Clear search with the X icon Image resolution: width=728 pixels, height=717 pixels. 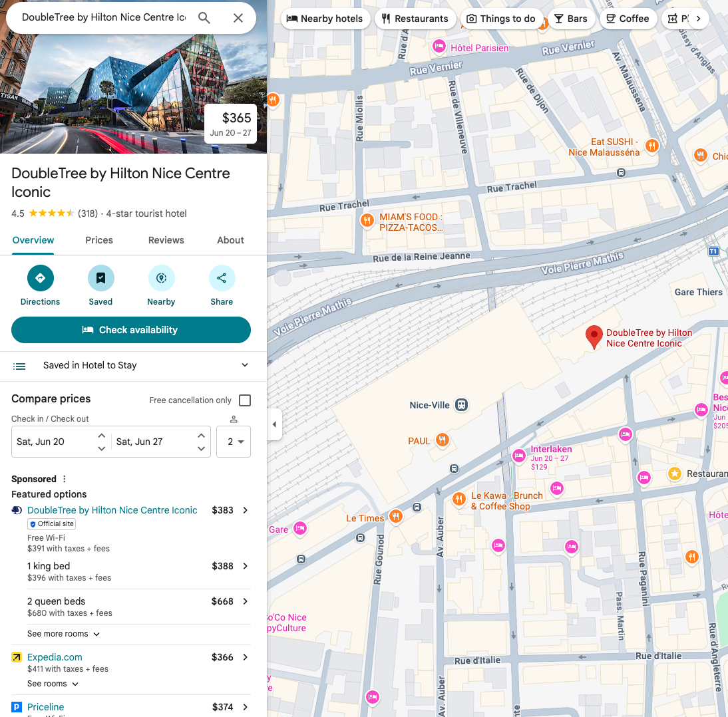238,18
